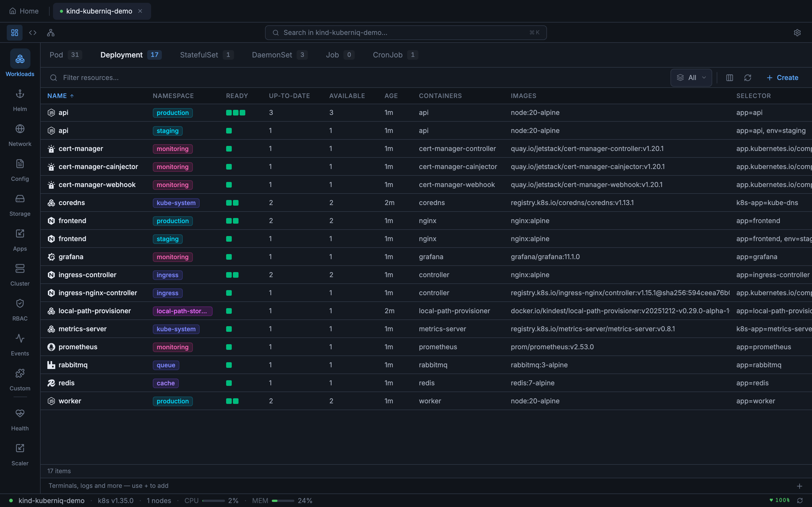Open the topology view icon in toolbar
Image resolution: width=812 pixels, height=507 pixels.
pos(51,32)
